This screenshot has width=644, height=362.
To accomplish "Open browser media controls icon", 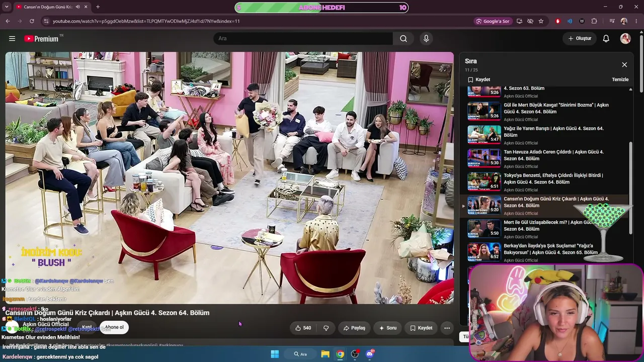I will pyautogui.click(x=612, y=21).
